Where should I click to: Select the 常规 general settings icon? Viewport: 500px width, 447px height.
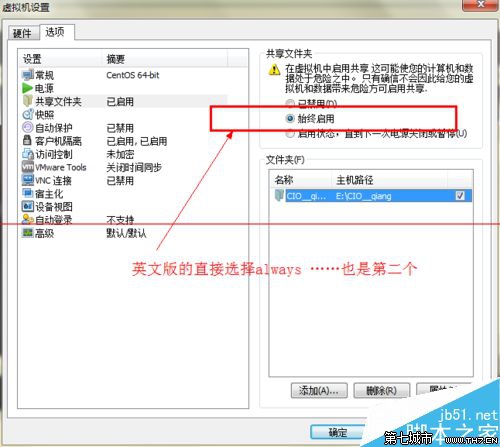coord(27,75)
